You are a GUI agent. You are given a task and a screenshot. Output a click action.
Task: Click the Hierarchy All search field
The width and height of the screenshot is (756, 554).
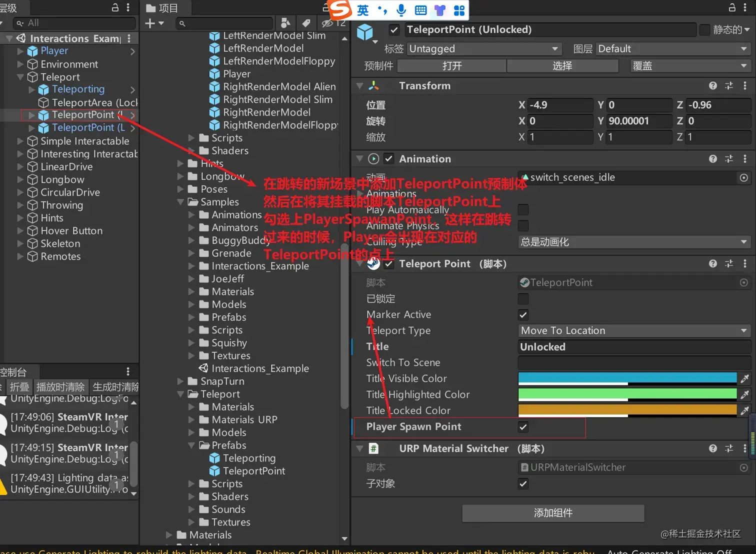coord(74,23)
